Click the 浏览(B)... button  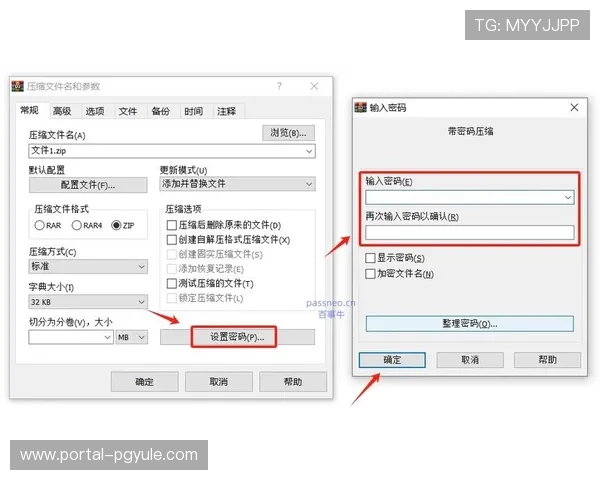[x=289, y=133]
